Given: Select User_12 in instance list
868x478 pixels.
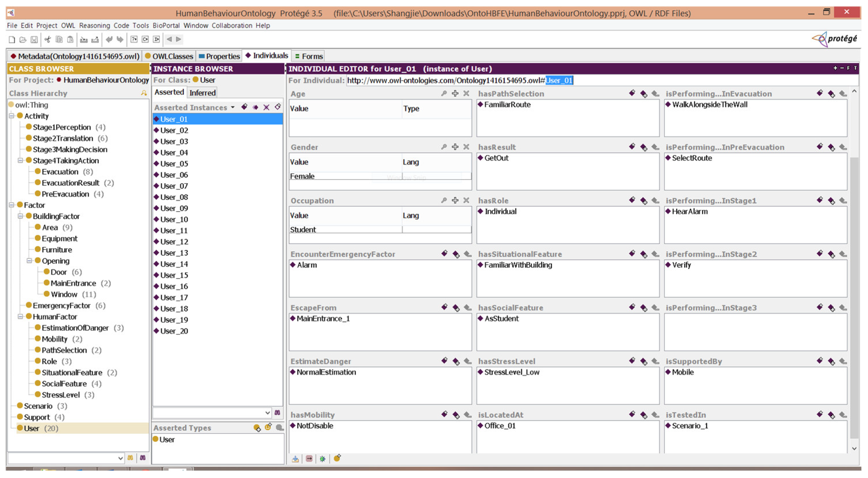Looking at the screenshot, I should [174, 242].
